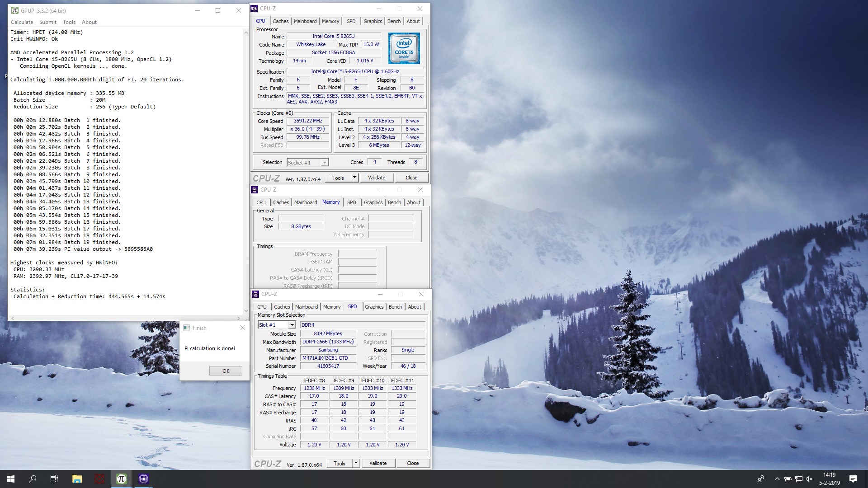Select the 'PI value output' result line

pos(83,249)
